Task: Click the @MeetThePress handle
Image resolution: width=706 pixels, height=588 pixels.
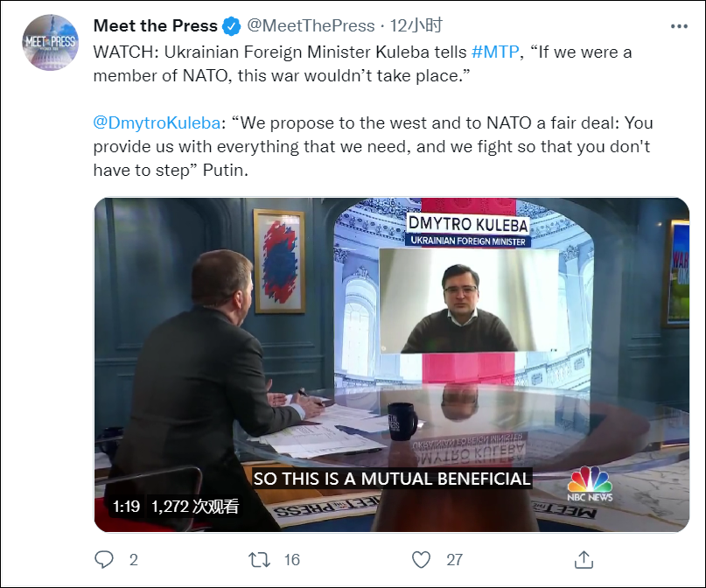Action: coord(311,26)
